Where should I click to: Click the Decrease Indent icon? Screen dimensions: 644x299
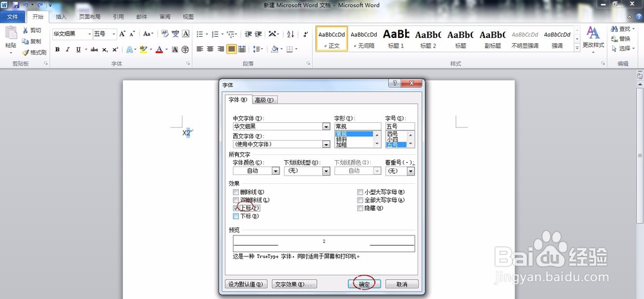coord(248,34)
